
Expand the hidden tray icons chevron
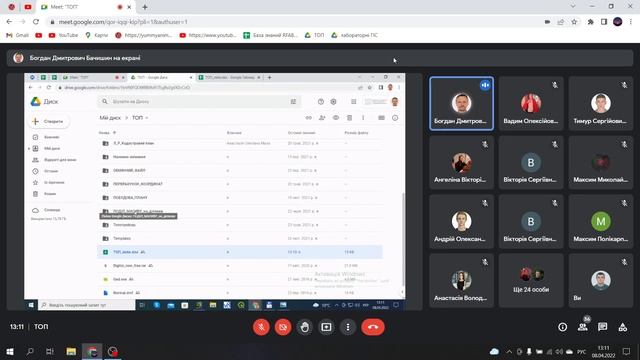509,351
